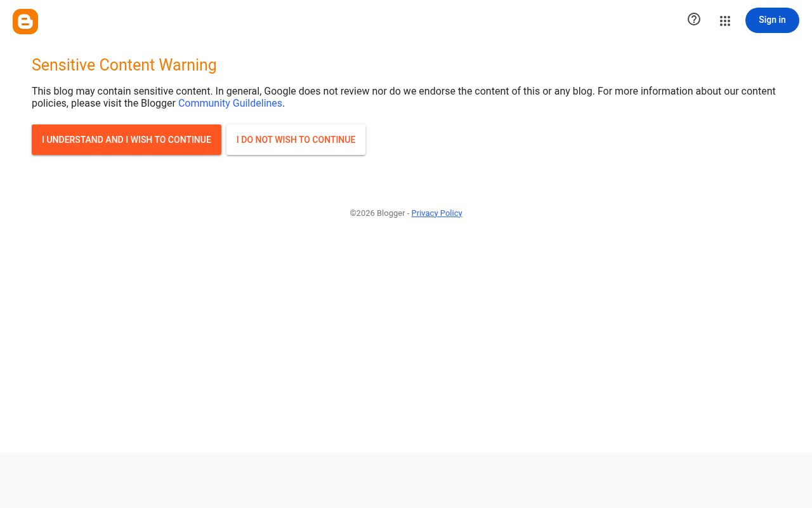
Task: Click the word 'Sensitive' in the heading
Action: (x=63, y=65)
